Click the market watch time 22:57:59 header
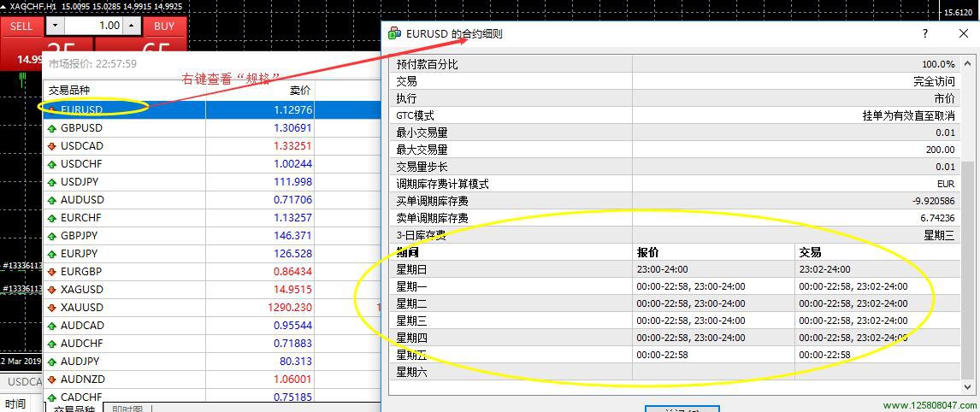Screen dimensions: 980x412 92,64
